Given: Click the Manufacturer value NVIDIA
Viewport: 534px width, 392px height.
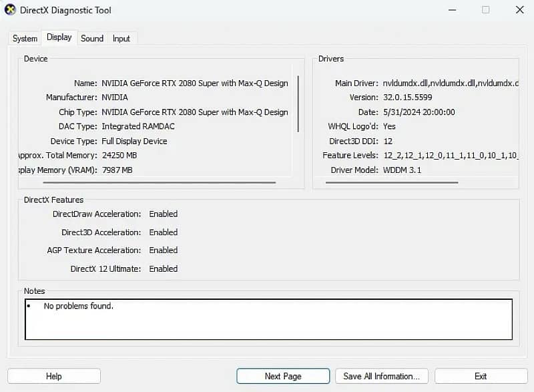Looking at the screenshot, I should coord(115,97).
